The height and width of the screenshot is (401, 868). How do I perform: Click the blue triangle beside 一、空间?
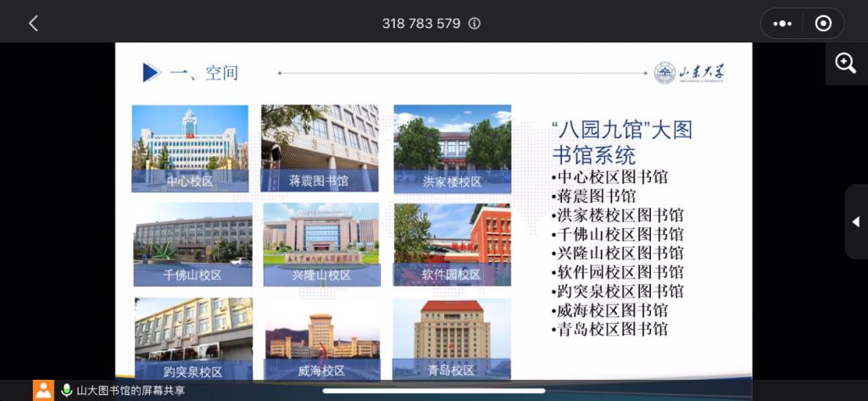(151, 73)
